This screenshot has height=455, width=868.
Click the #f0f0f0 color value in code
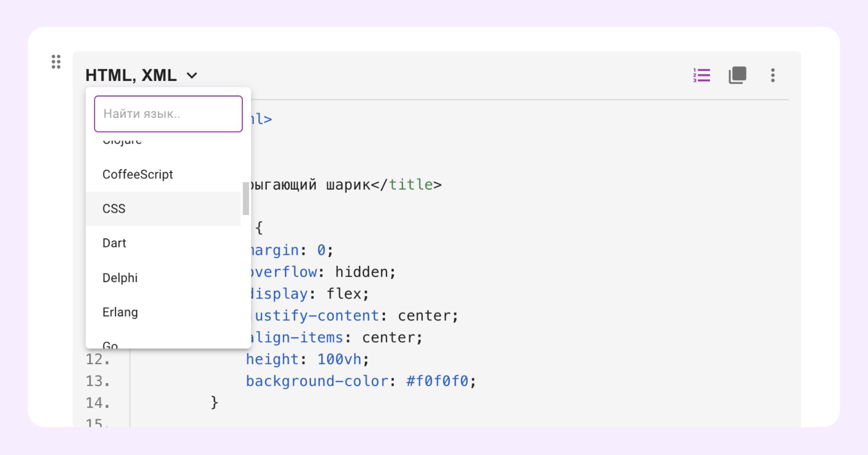click(437, 381)
